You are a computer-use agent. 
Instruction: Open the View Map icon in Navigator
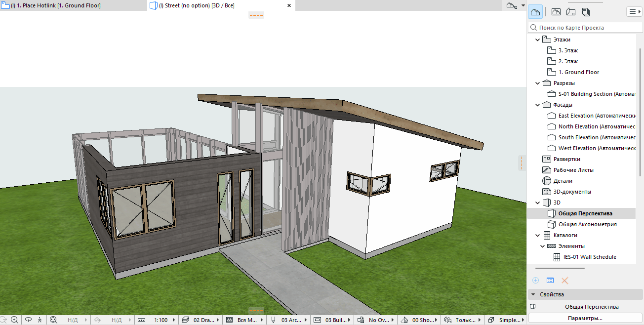[556, 12]
